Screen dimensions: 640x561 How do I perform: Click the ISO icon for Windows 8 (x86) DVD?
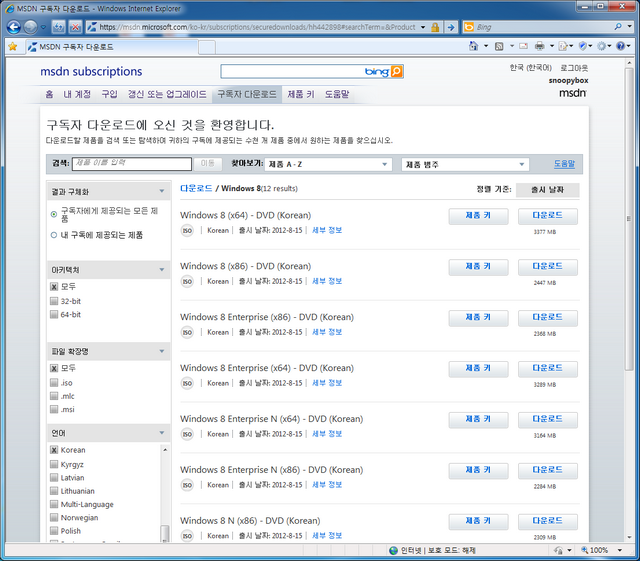point(187,281)
